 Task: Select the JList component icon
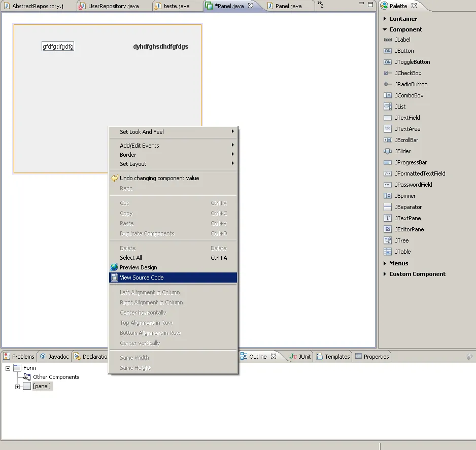point(388,107)
